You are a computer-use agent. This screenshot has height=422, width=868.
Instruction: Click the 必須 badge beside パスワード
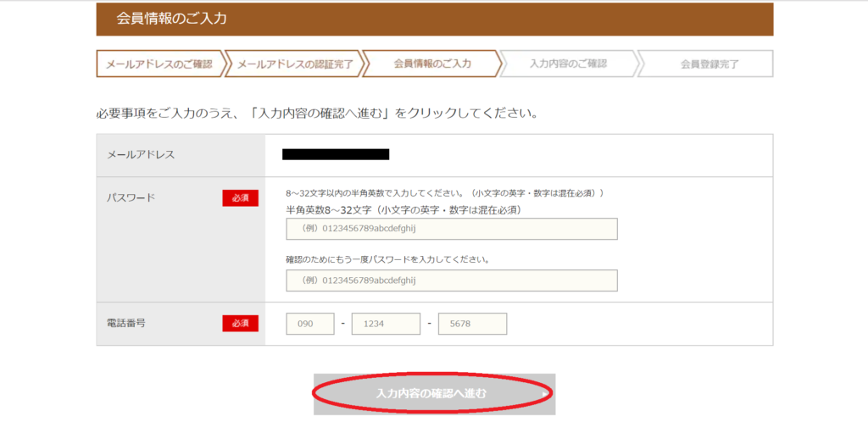pos(240,198)
